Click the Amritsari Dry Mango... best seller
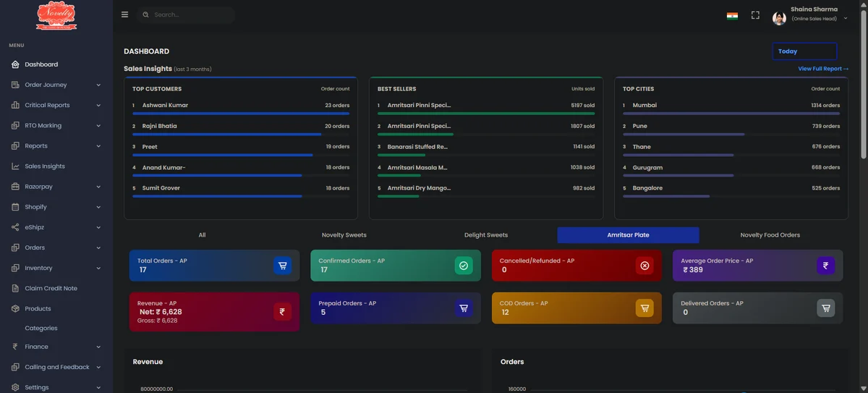The height and width of the screenshot is (393, 868). pyautogui.click(x=419, y=188)
